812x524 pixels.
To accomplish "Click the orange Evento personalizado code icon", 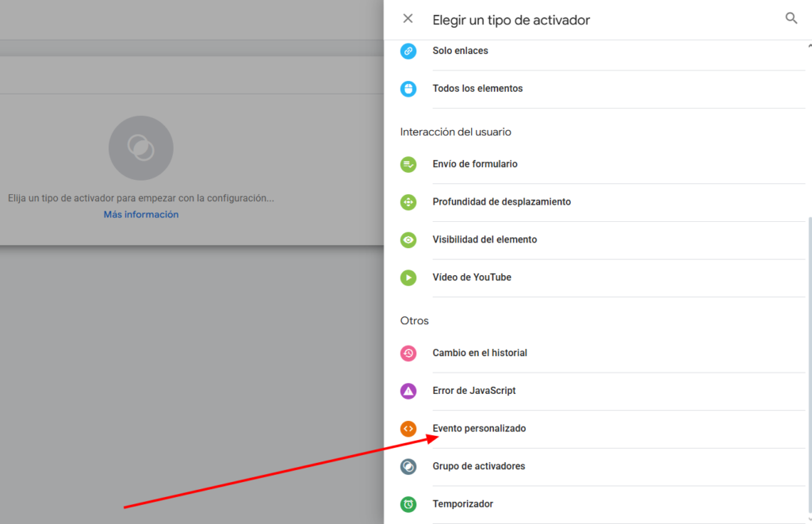I will [x=408, y=429].
